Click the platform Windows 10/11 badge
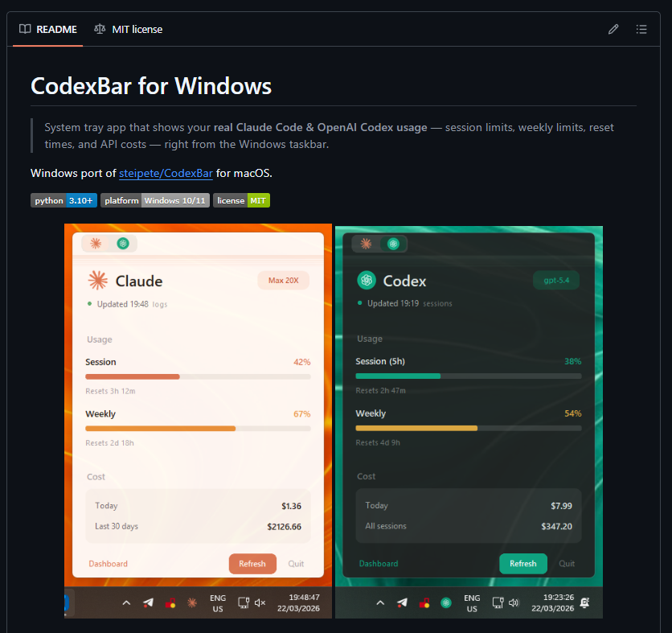 point(155,201)
